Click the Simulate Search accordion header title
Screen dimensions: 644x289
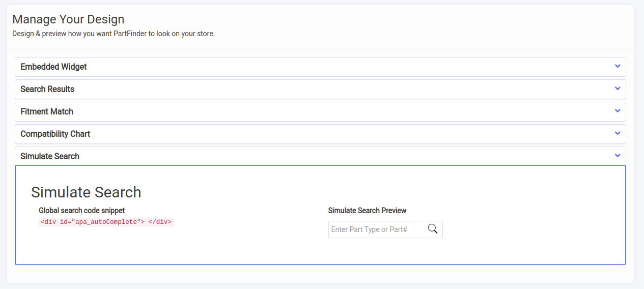coord(50,156)
